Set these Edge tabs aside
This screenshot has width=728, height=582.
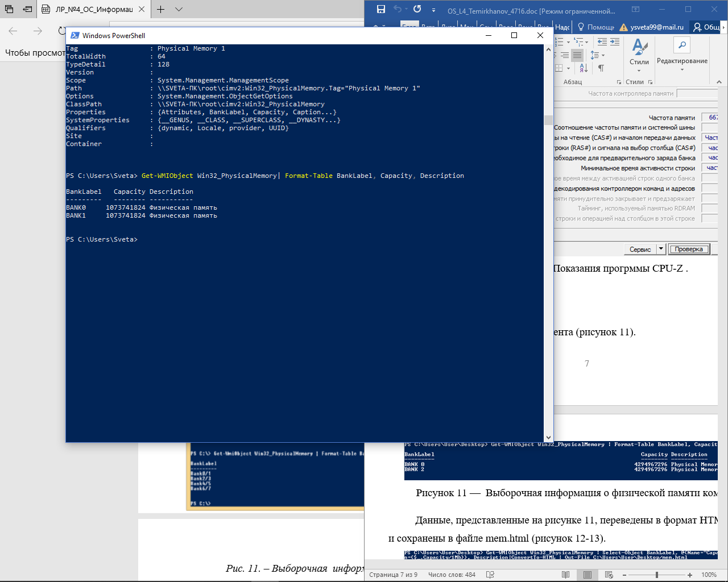(27, 9)
